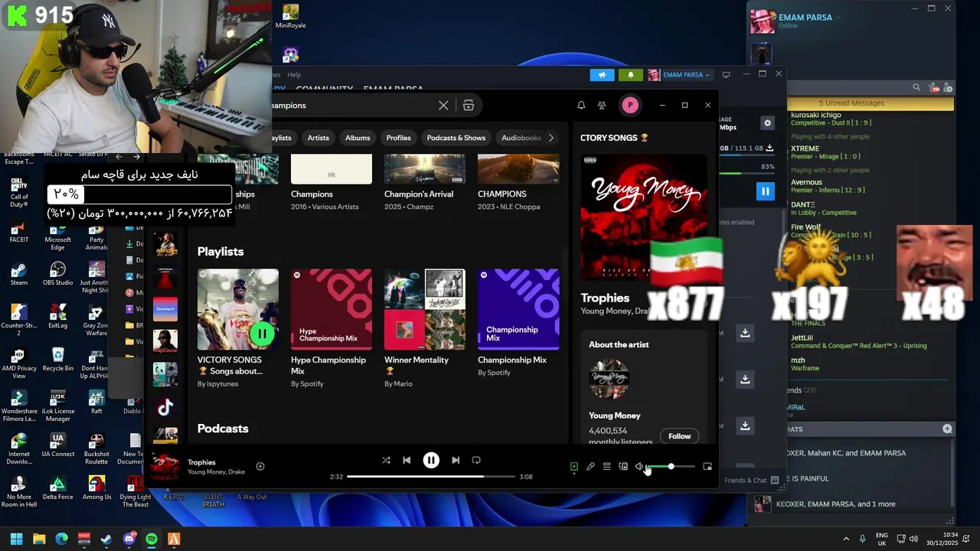Toggle shuffle in Spotify player
Screen dimensions: 980x551
[386, 460]
